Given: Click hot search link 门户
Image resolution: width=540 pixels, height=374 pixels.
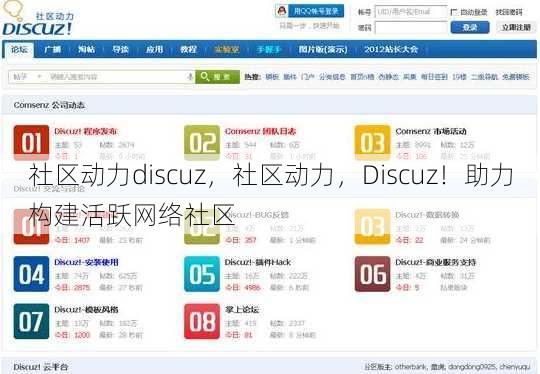Looking at the screenshot, I should 308,77.
